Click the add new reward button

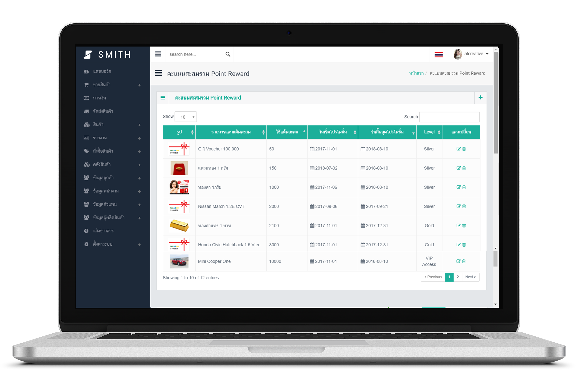(x=481, y=97)
